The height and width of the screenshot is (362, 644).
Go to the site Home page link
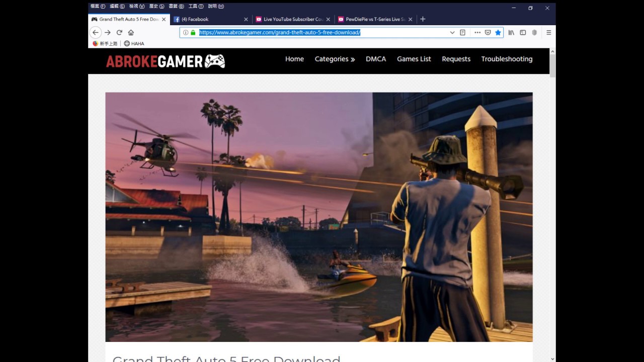pos(294,59)
